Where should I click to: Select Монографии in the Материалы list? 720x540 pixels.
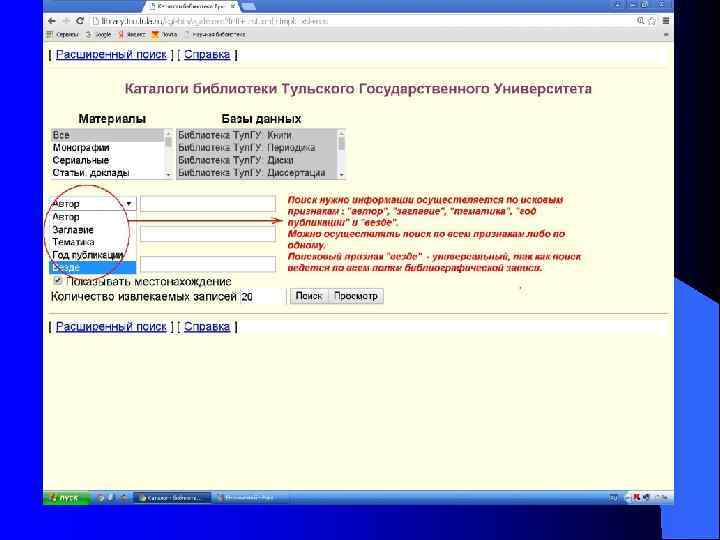point(107,148)
